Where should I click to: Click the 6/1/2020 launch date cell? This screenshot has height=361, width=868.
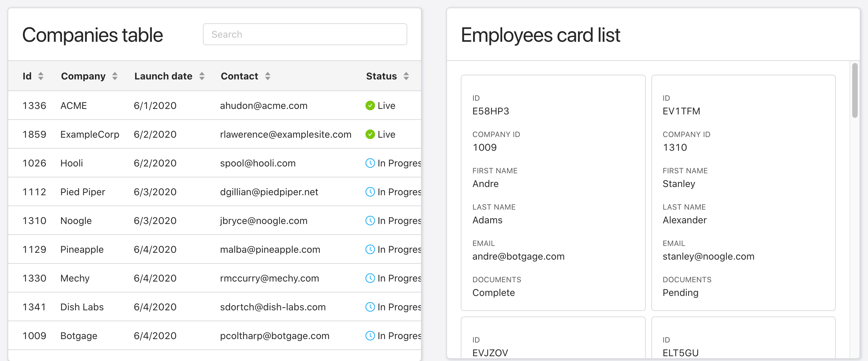coord(155,105)
